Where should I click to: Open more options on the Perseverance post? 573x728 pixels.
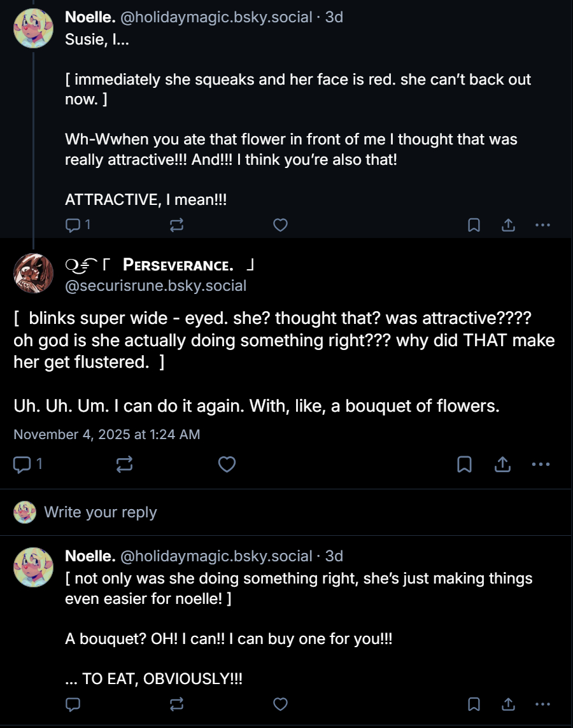[540, 465]
